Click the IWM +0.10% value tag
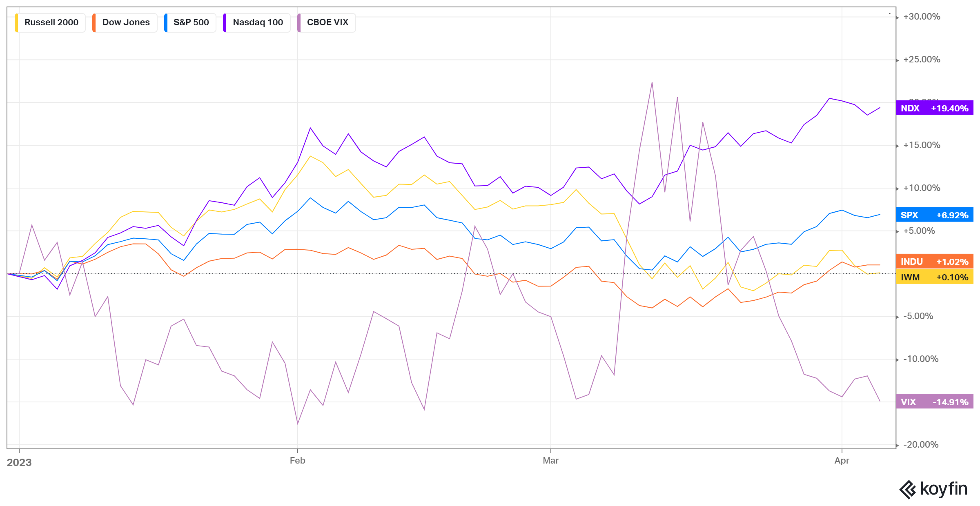The image size is (980, 506). (x=934, y=277)
